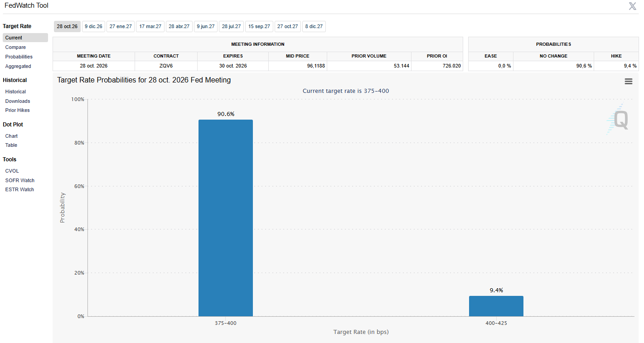Open the chart hamburger menu
The image size is (644, 343).
628,82
